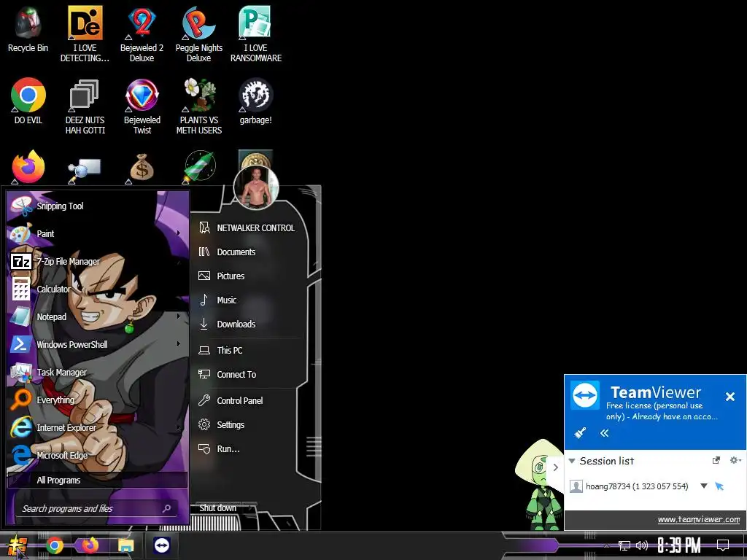
Task: Expand the Shut down options arrow
Action: pos(251,508)
